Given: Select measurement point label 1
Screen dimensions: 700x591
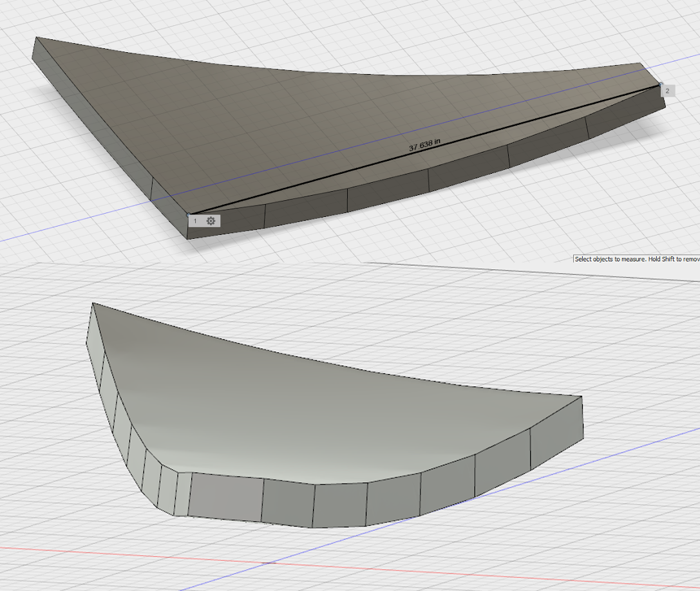Looking at the screenshot, I should pos(196,221).
